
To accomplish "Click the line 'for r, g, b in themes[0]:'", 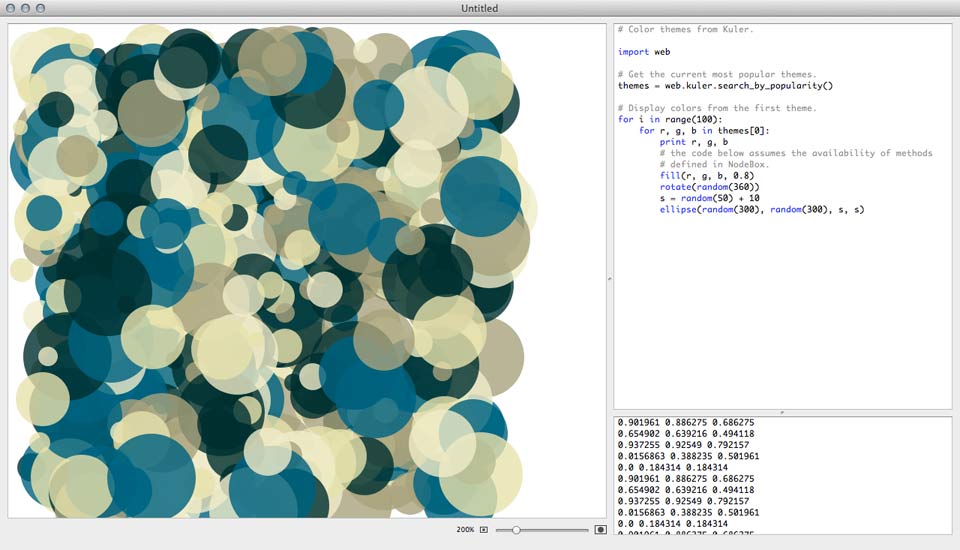I will click(704, 130).
